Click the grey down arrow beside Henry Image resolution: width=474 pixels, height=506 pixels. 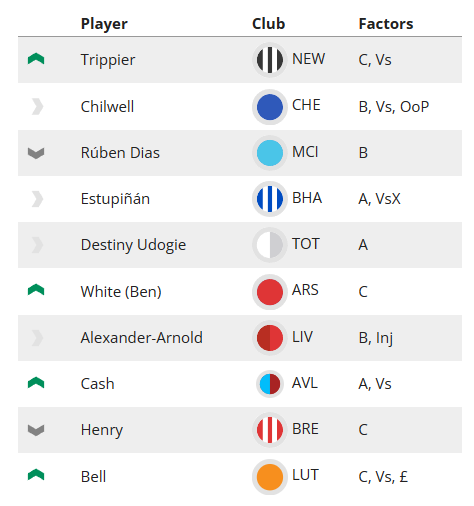[36, 430]
